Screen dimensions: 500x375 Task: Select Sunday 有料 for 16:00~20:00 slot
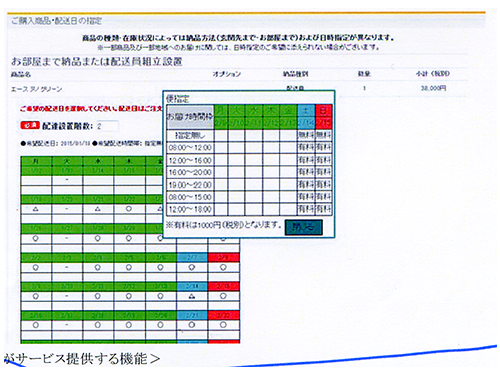[323, 172]
